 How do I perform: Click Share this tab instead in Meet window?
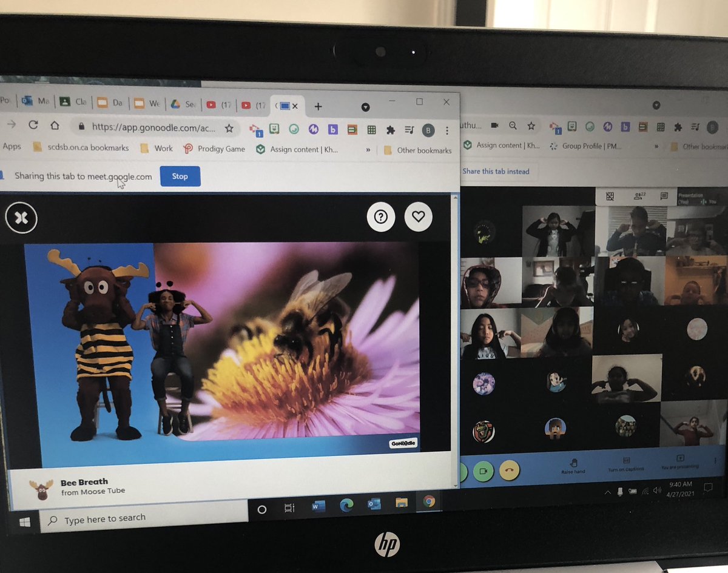[496, 172]
